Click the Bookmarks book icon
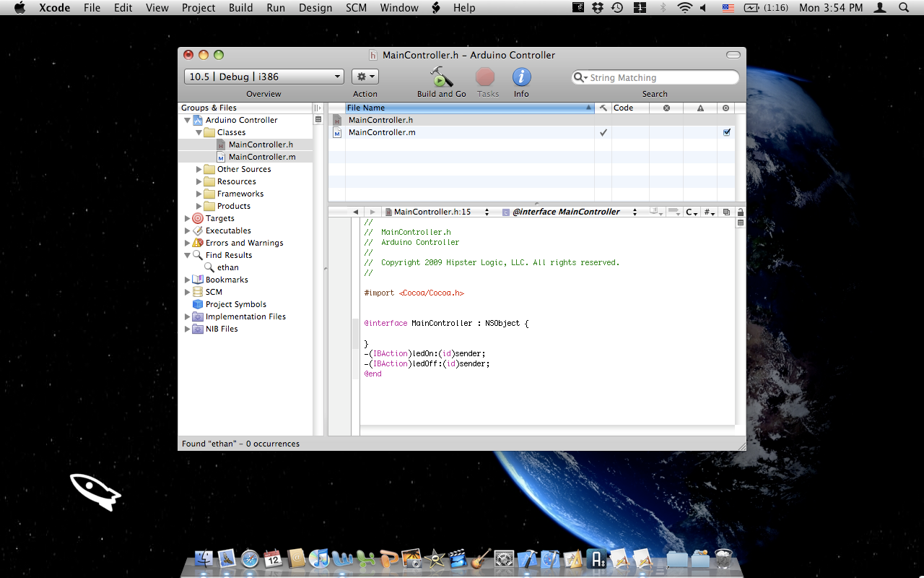Screen dimensions: 924x578 click(x=198, y=280)
